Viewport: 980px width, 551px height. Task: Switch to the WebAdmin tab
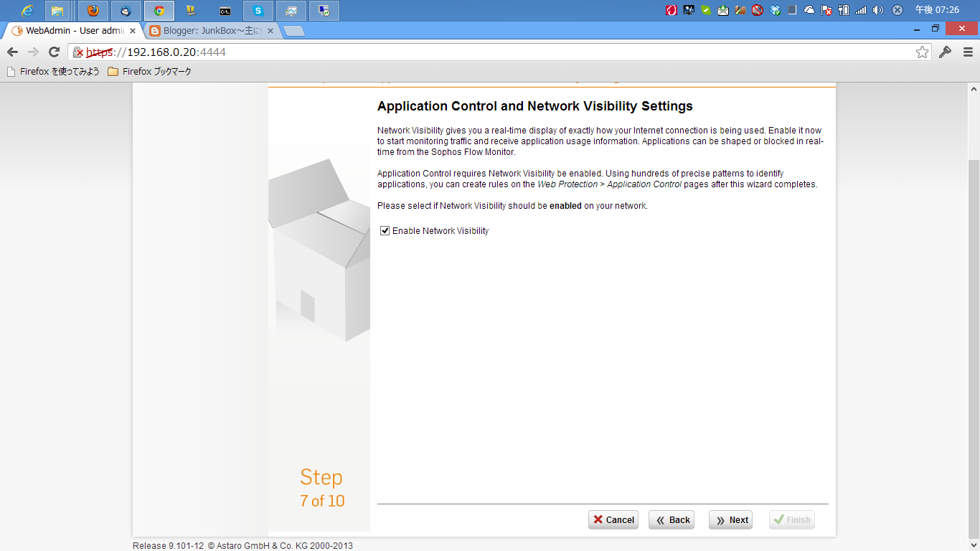[x=68, y=30]
